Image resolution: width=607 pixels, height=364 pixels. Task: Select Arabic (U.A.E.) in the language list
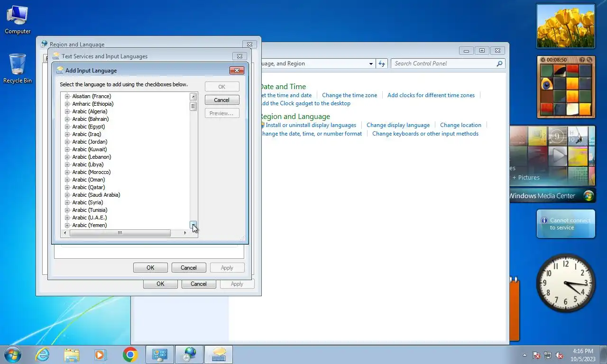tap(89, 218)
